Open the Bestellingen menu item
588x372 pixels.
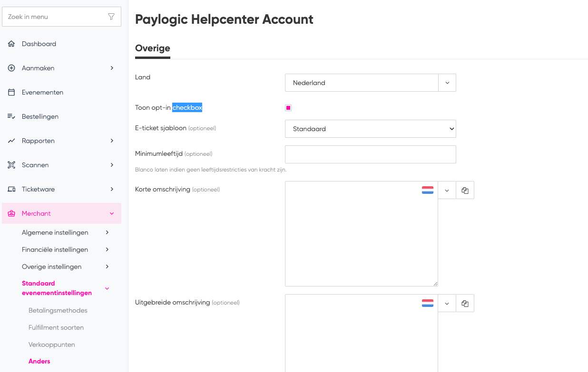point(62,116)
